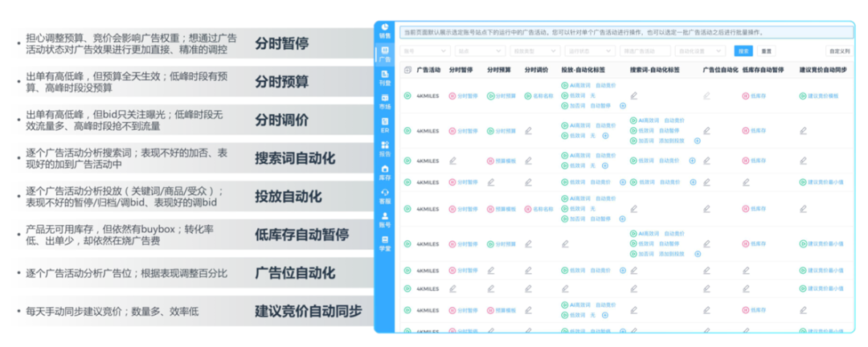Toggle third row's pink 预算模板 pause icon

490,161
